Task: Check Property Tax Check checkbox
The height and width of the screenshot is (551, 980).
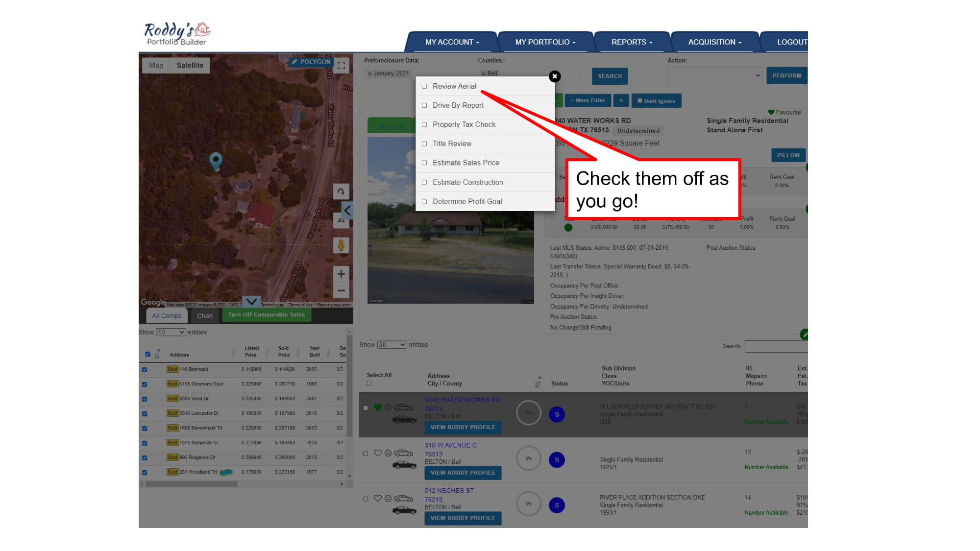Action: coord(424,124)
